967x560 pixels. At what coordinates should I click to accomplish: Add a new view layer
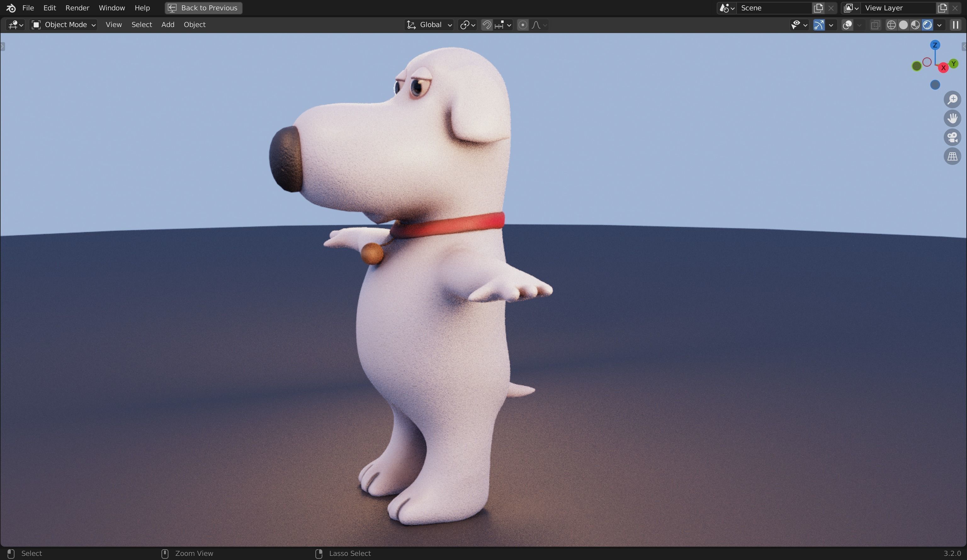tap(942, 8)
